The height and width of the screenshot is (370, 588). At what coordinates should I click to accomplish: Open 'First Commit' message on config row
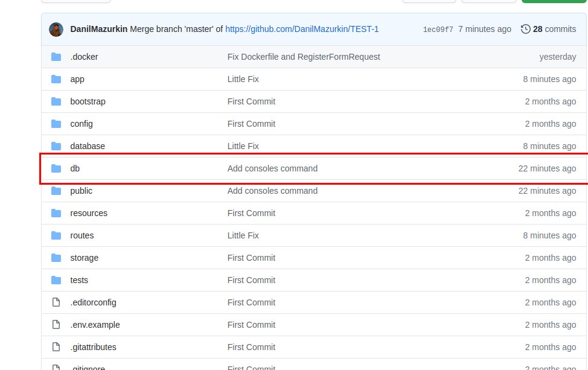coord(251,124)
